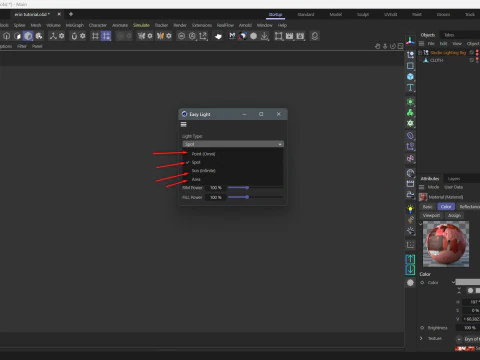Click the green gear effector icon

point(410,124)
